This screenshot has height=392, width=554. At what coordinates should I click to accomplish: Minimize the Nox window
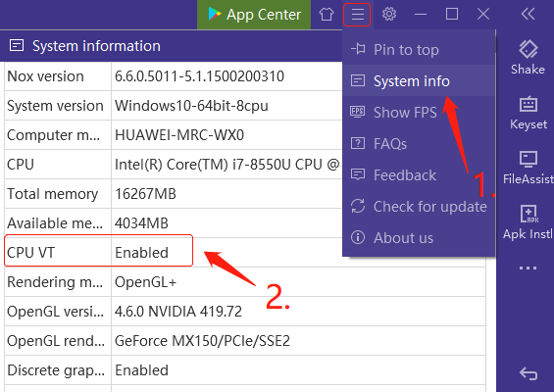pos(421,15)
